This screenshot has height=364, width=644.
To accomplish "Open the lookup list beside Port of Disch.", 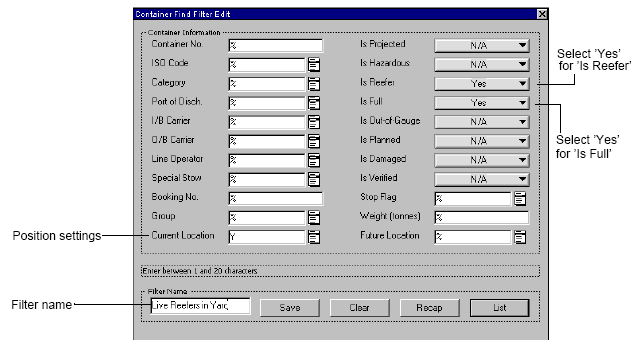I will click(x=314, y=103).
